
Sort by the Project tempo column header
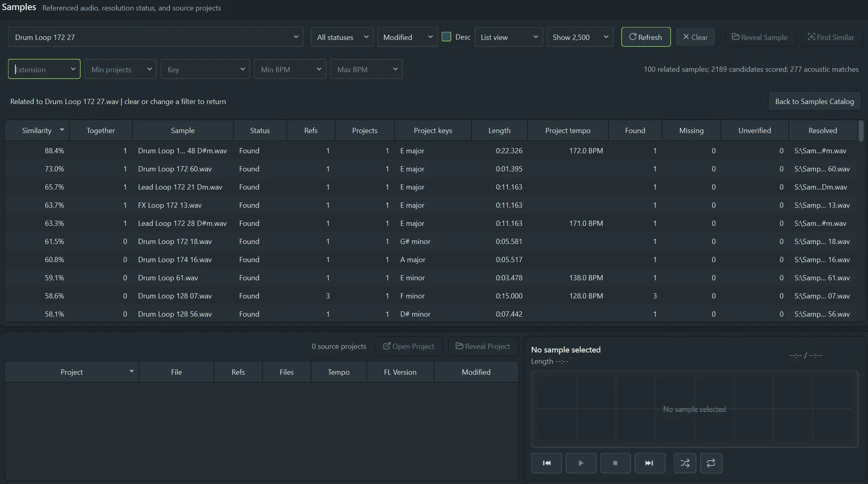[x=568, y=130]
